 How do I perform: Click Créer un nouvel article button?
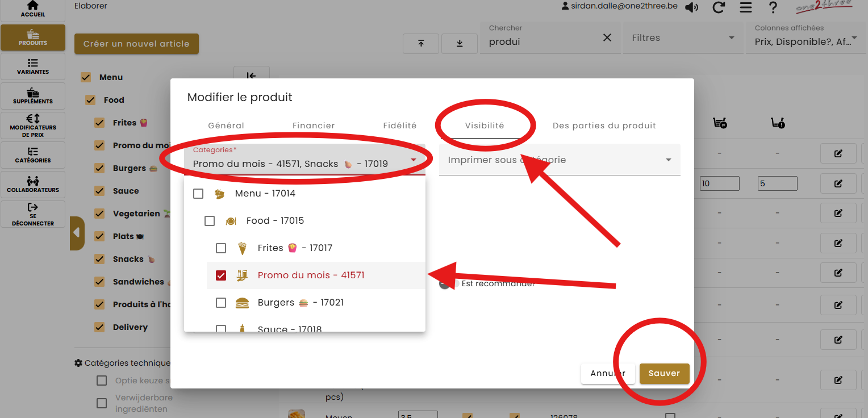tap(136, 44)
